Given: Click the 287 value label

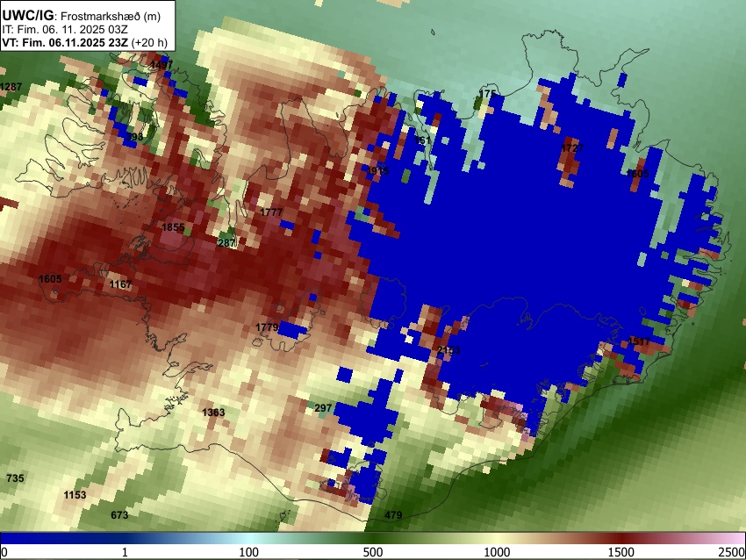Looking at the screenshot, I should (x=226, y=243).
